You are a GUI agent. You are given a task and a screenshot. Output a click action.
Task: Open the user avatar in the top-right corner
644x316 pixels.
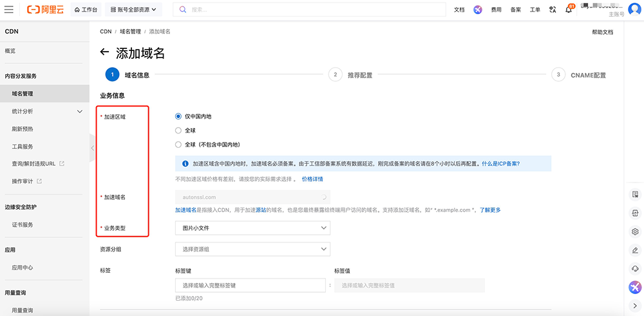[x=634, y=10]
